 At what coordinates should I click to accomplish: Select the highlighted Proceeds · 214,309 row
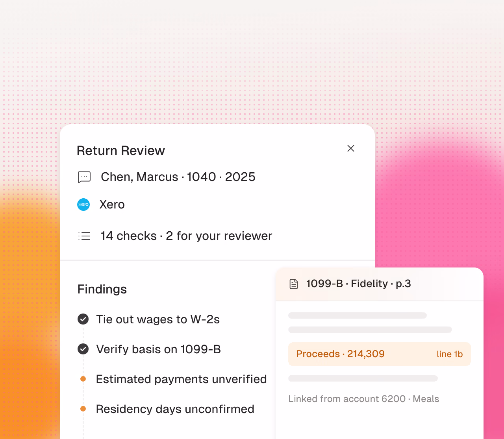(x=380, y=354)
